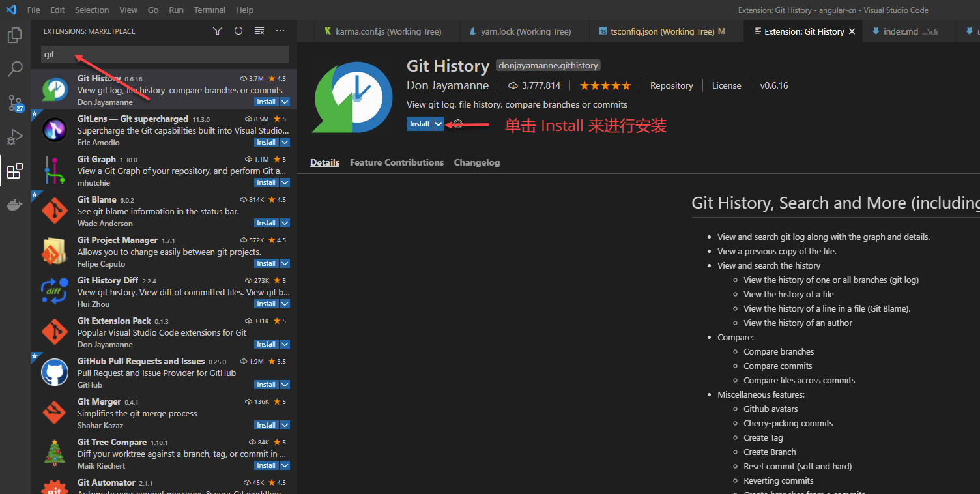Install Git Graph from the list
This screenshot has height=494, width=980.
click(266, 182)
